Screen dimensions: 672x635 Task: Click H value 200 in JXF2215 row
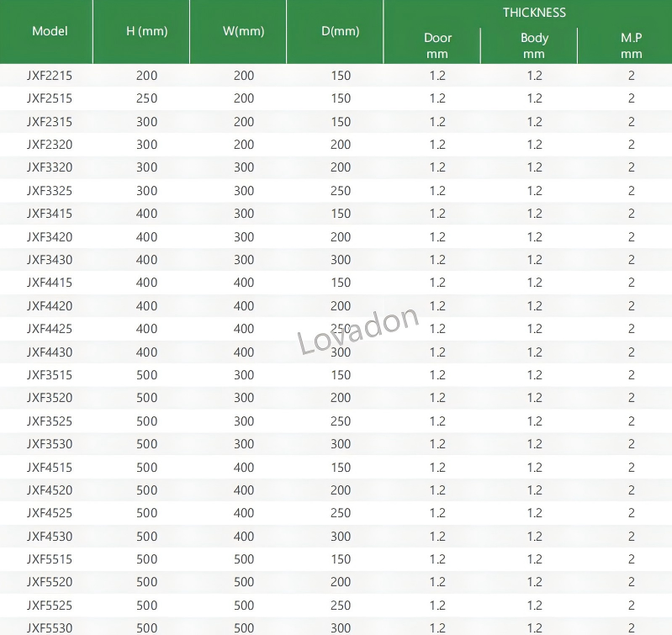click(x=146, y=76)
